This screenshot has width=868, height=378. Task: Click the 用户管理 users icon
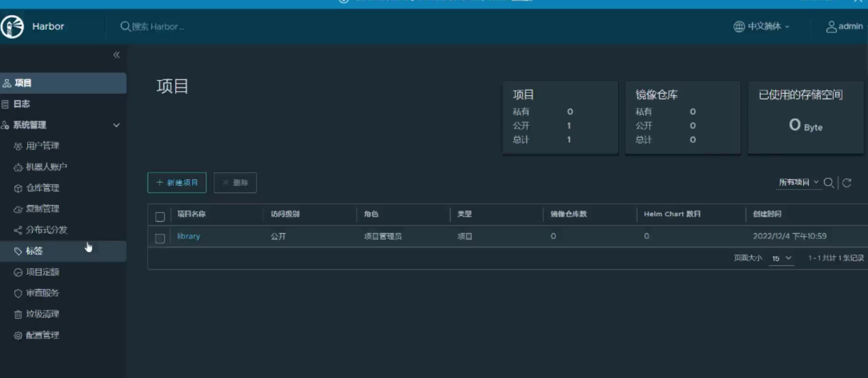(18, 146)
